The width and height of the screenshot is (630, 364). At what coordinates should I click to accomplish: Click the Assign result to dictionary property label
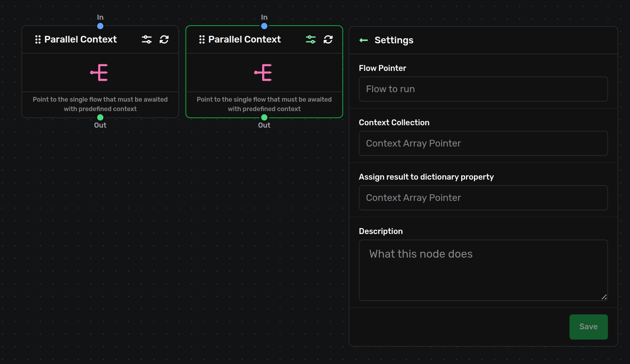coord(426,177)
